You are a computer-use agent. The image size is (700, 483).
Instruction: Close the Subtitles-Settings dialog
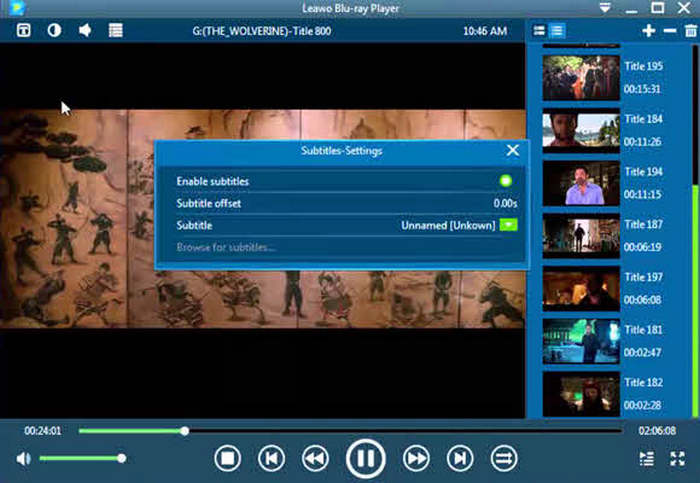click(513, 150)
